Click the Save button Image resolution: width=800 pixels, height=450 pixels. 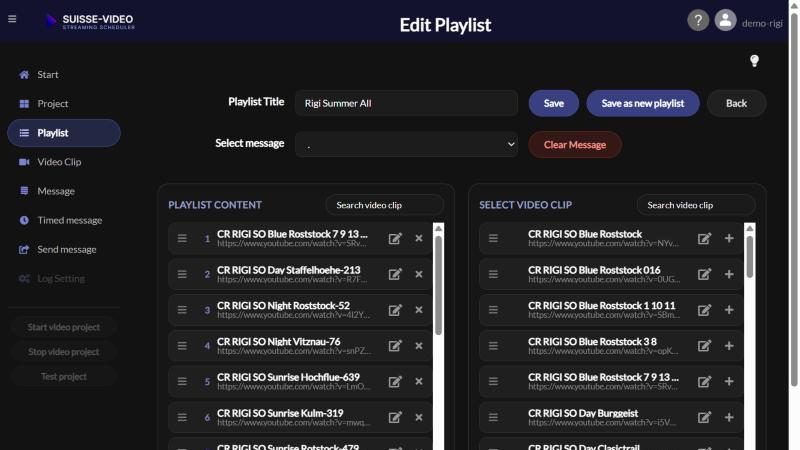tap(554, 103)
